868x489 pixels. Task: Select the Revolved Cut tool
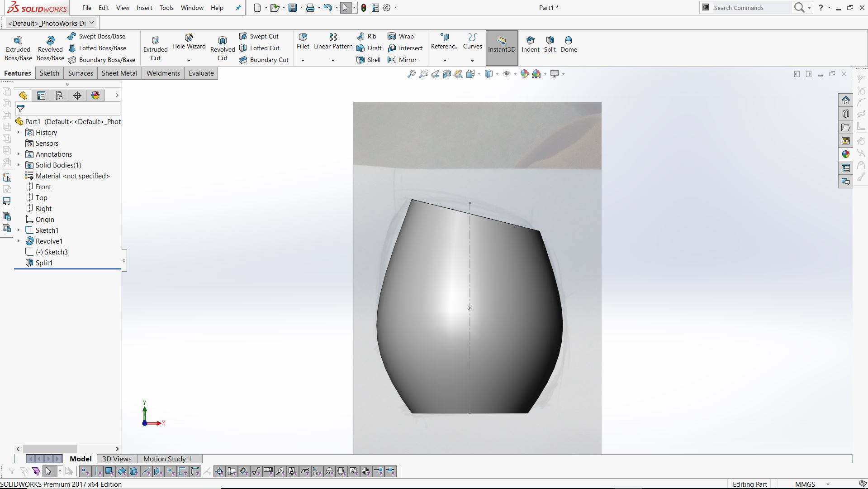pos(223,48)
